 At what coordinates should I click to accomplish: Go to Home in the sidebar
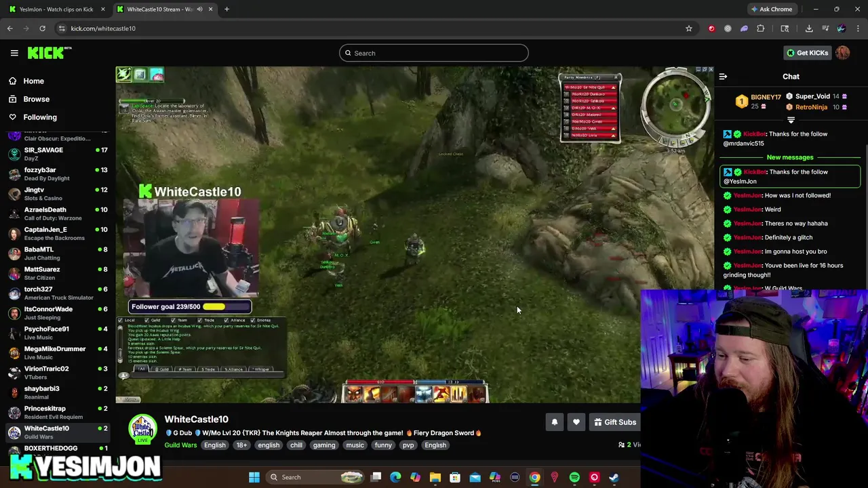coord(33,81)
